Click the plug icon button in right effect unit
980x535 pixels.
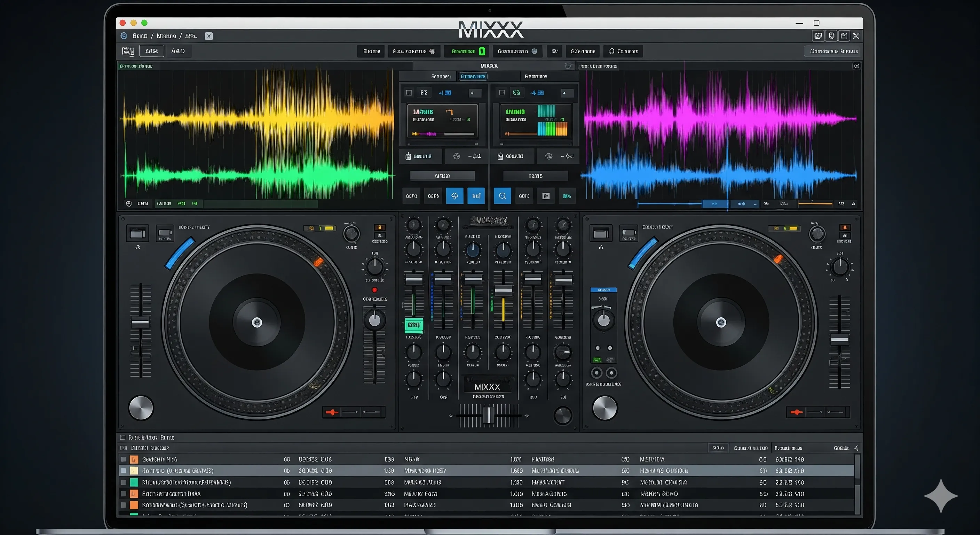pos(512,156)
